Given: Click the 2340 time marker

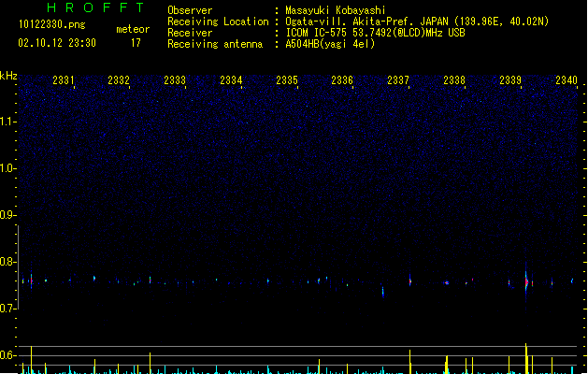Looking at the screenshot, I should click(x=566, y=80).
